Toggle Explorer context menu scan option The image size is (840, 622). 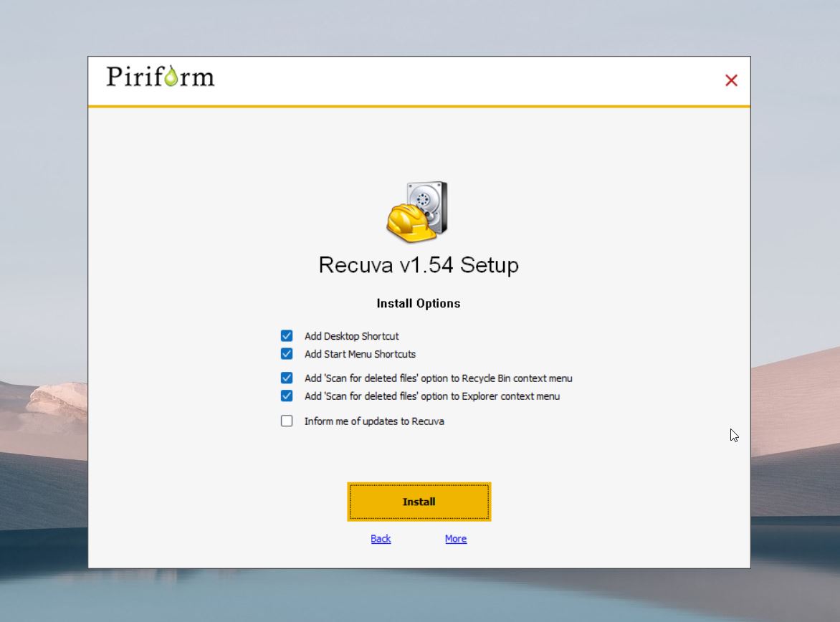click(287, 396)
